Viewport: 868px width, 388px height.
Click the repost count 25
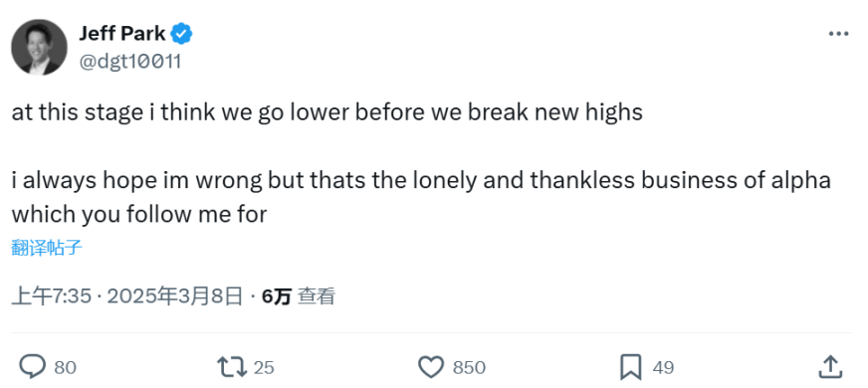click(x=264, y=367)
